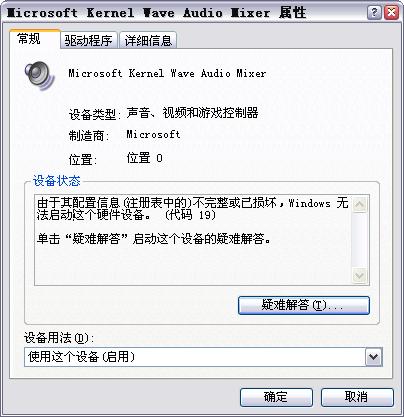Close the properties dialog with X

click(x=391, y=13)
